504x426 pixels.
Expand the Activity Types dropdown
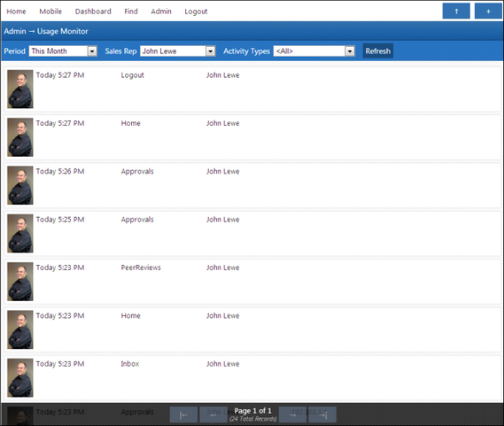click(314, 51)
